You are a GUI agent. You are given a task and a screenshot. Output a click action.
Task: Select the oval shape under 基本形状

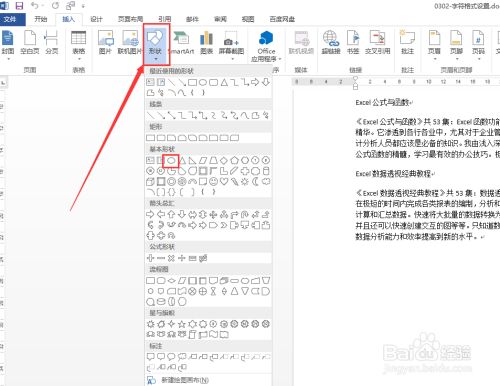171,161
